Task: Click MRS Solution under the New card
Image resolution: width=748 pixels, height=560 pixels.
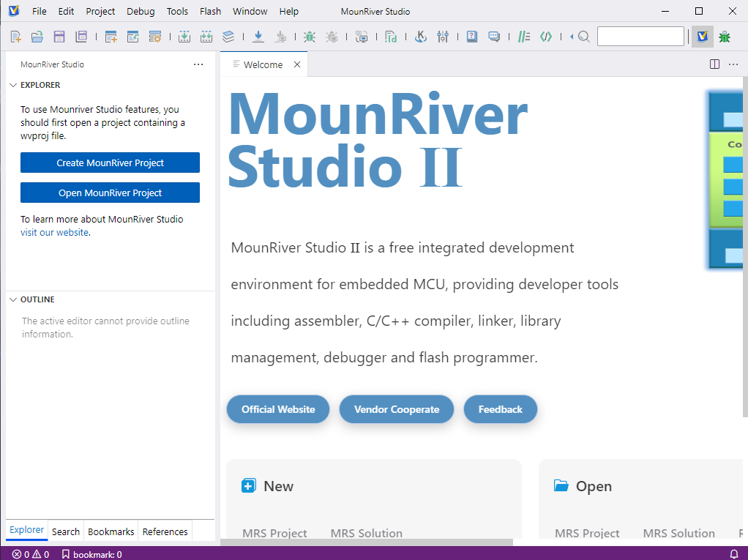Action: point(367,533)
